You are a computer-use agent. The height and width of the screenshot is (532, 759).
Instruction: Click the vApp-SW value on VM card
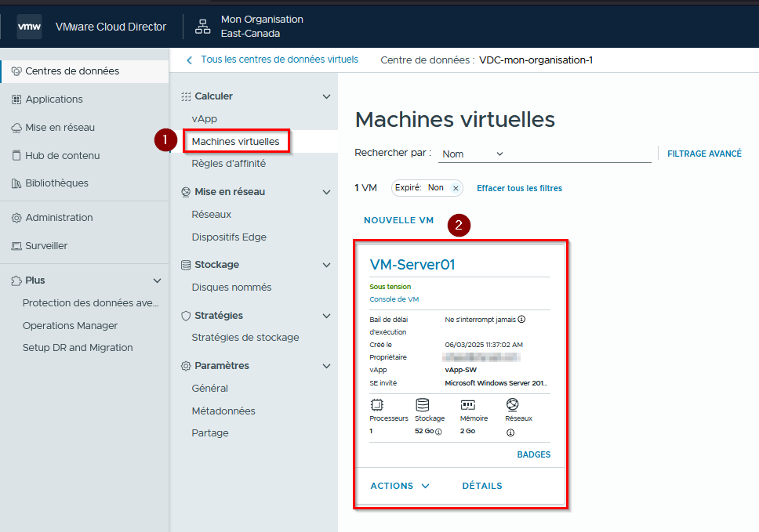pyautogui.click(x=460, y=370)
